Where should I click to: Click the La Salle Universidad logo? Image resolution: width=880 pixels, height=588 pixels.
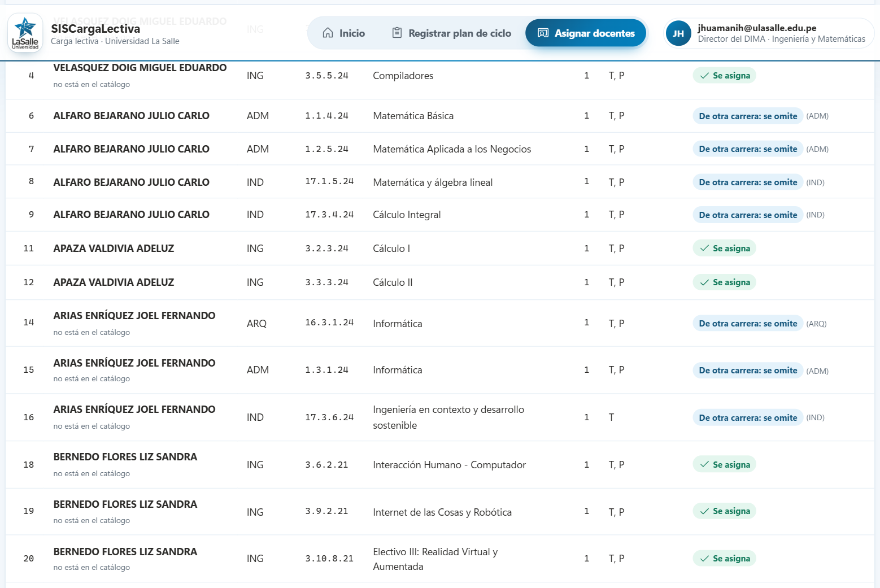tap(25, 33)
